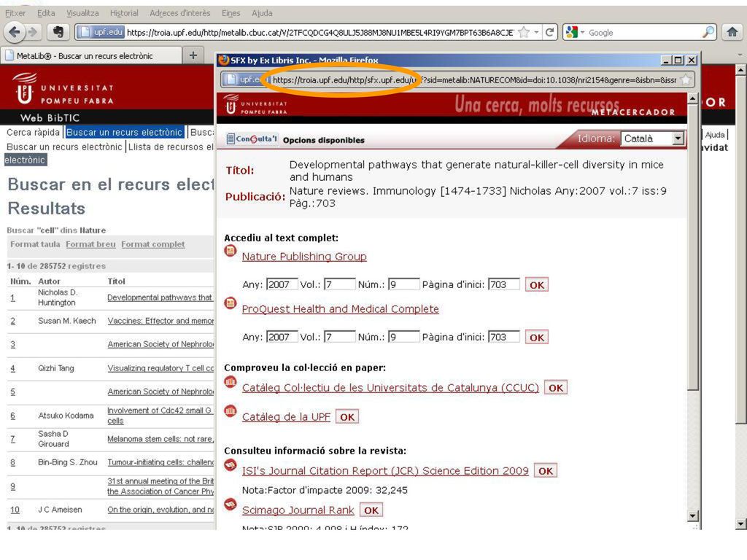Screen dimensions: 747x560
Task: Click the popup scrollbar down arrow
Action: click(693, 516)
